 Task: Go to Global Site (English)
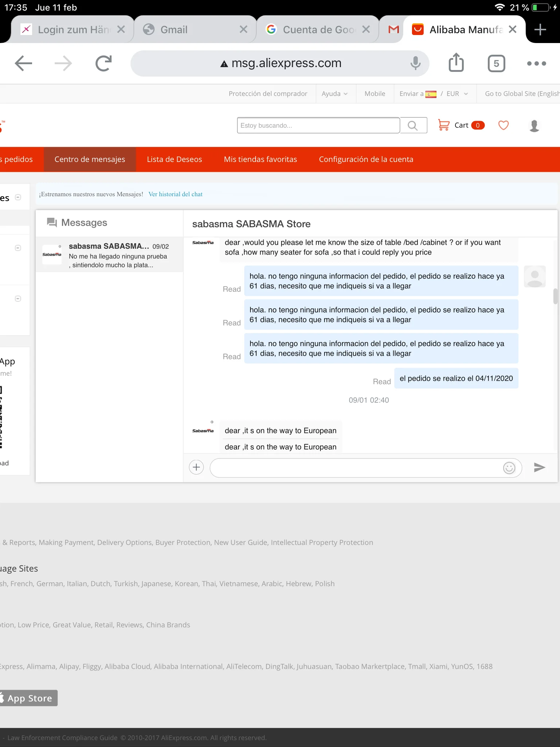point(522,94)
